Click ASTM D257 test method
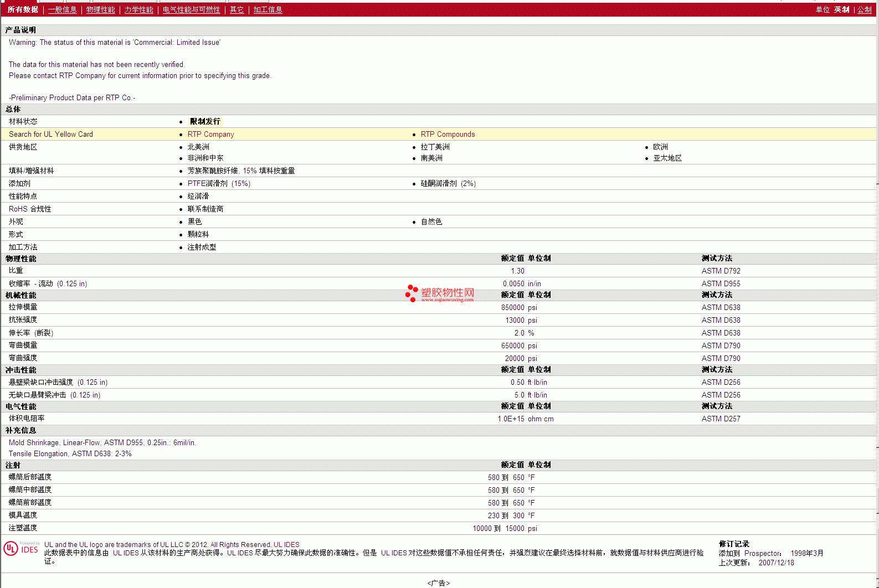Screen dimensions: 879x588 pyautogui.click(x=721, y=419)
